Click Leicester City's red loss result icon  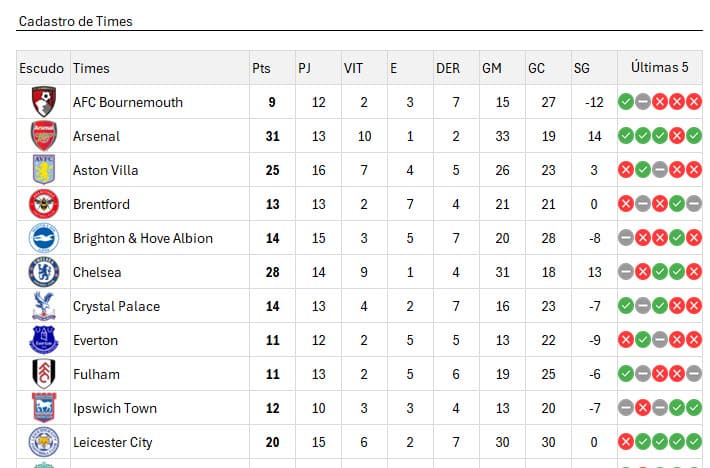click(626, 442)
